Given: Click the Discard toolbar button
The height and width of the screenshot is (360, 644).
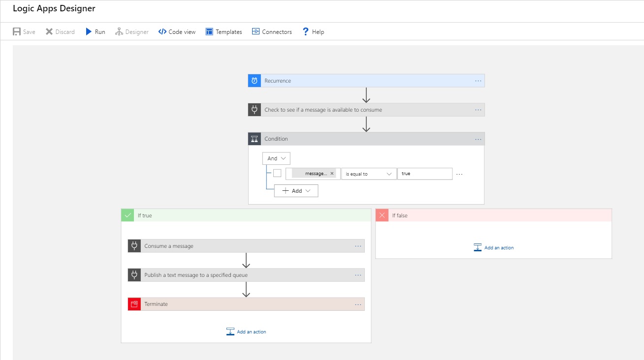Looking at the screenshot, I should tap(60, 31).
